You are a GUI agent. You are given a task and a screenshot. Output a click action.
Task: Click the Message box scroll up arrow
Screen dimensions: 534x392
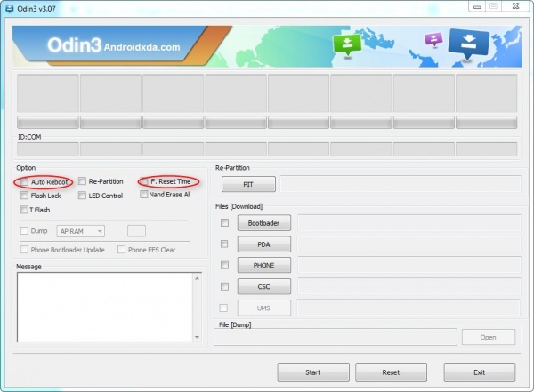pyautogui.click(x=198, y=278)
